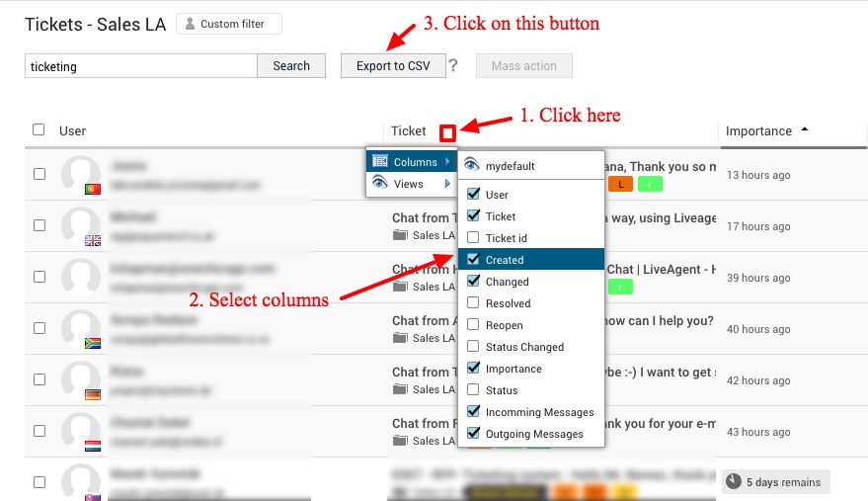Click the eye icon beside mydefault
The height and width of the screenshot is (501, 868).
pos(473,166)
